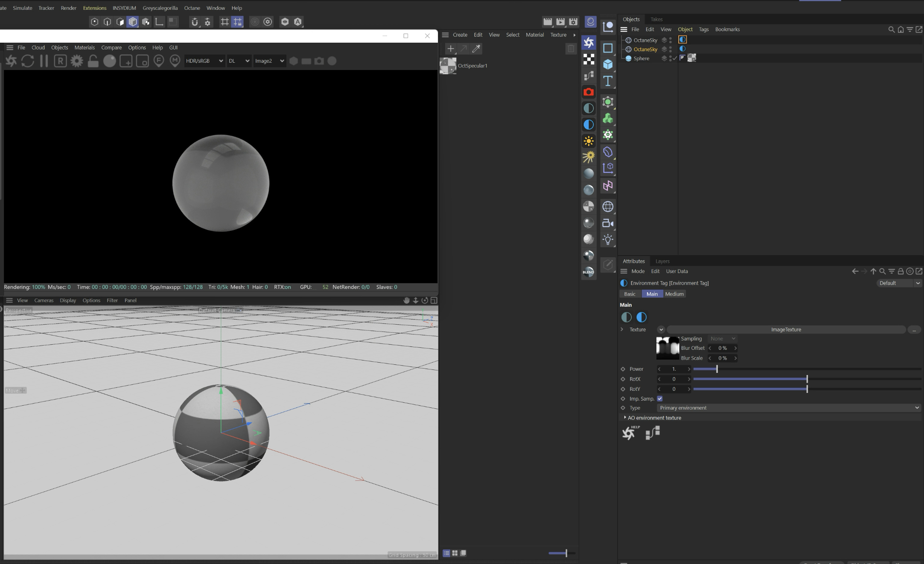This screenshot has width=924, height=564.
Task: Click the ImageTexture button
Action: click(786, 329)
